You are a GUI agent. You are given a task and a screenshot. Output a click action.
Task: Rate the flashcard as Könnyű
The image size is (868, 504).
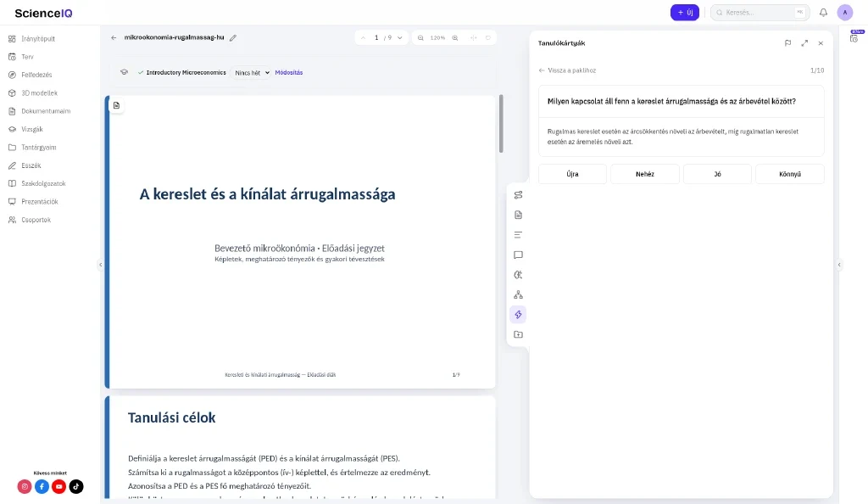(x=790, y=174)
